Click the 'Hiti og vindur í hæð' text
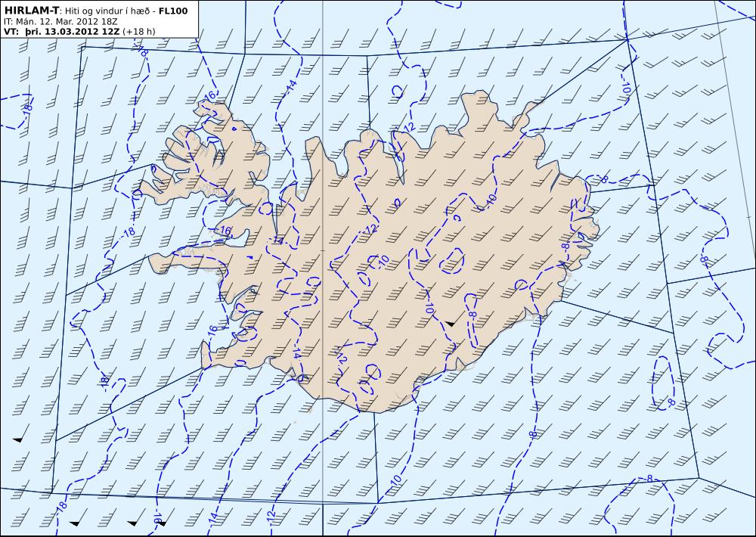Screen dimensions: 756x537 coord(107,11)
